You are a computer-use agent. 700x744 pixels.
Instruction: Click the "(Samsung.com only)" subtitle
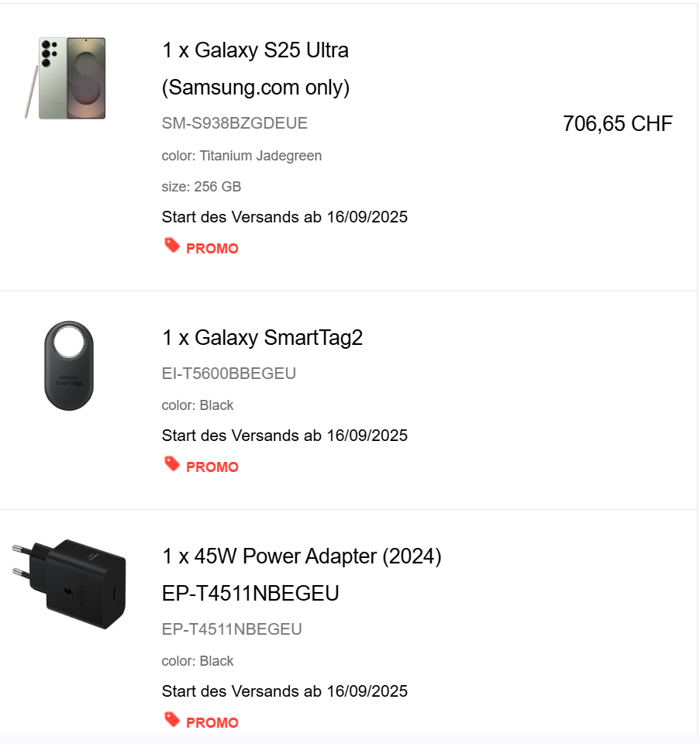pyautogui.click(x=255, y=88)
